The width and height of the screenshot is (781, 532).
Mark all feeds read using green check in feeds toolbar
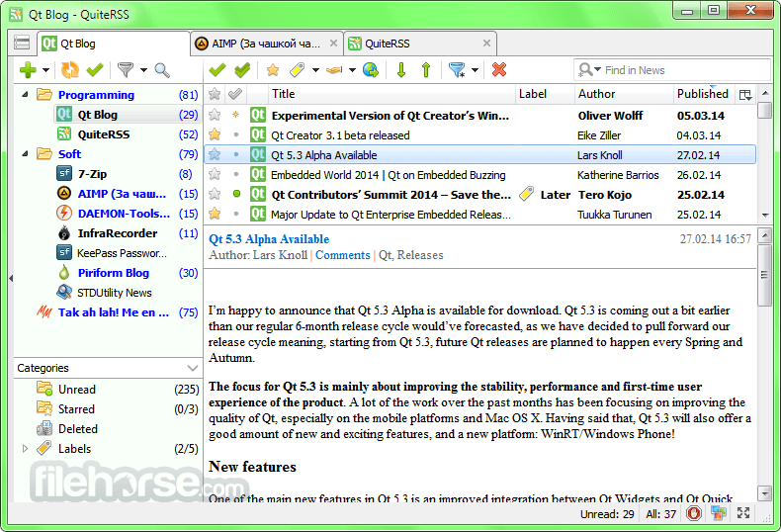pos(95,70)
